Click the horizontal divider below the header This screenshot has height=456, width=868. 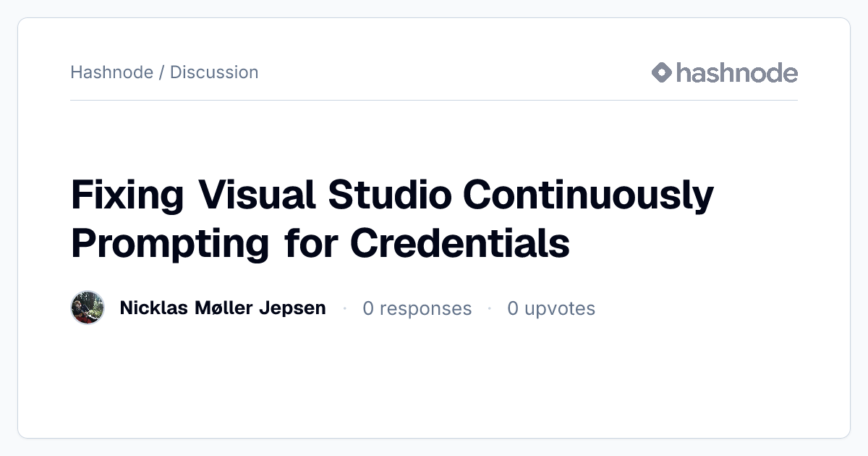[x=434, y=100]
